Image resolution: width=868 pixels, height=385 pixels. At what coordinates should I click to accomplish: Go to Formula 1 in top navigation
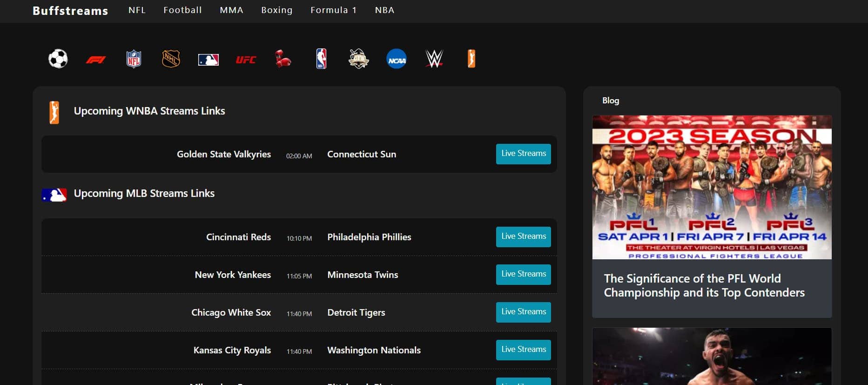(x=333, y=10)
